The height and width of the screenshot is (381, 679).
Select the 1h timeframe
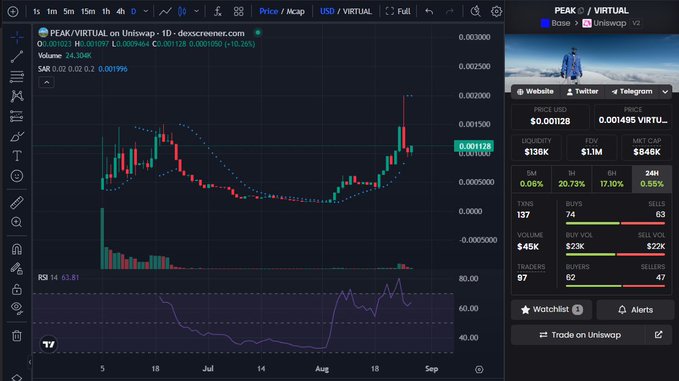(x=106, y=12)
